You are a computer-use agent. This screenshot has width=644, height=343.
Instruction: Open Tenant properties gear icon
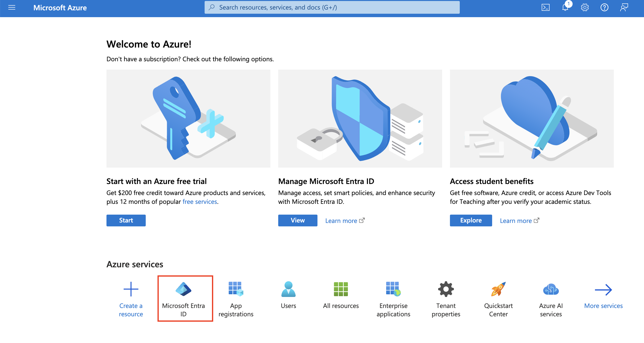click(446, 289)
